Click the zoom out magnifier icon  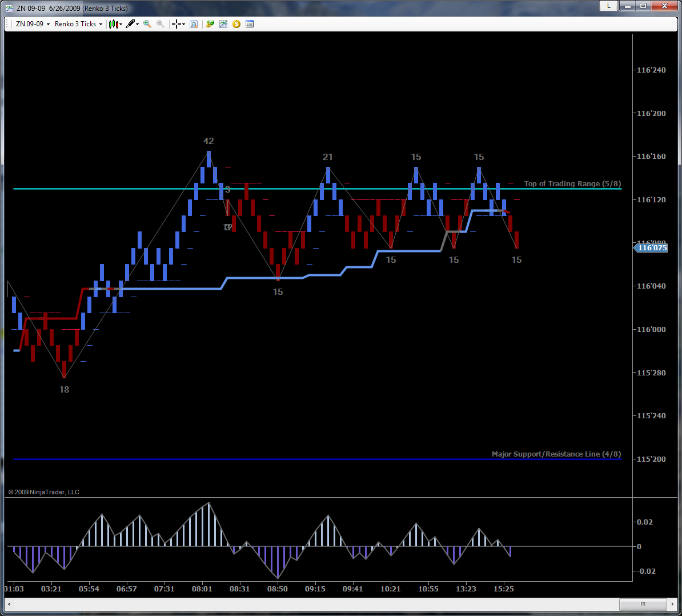pyautogui.click(x=161, y=24)
